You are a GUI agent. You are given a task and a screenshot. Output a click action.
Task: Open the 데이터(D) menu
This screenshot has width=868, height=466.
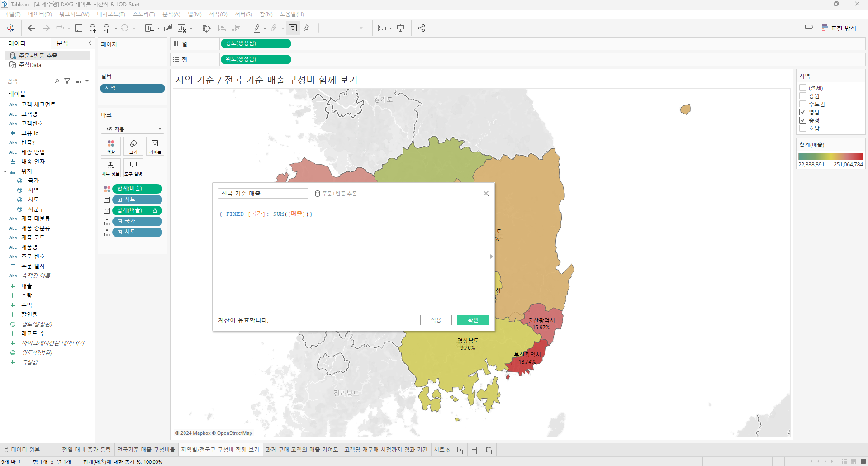click(x=40, y=14)
